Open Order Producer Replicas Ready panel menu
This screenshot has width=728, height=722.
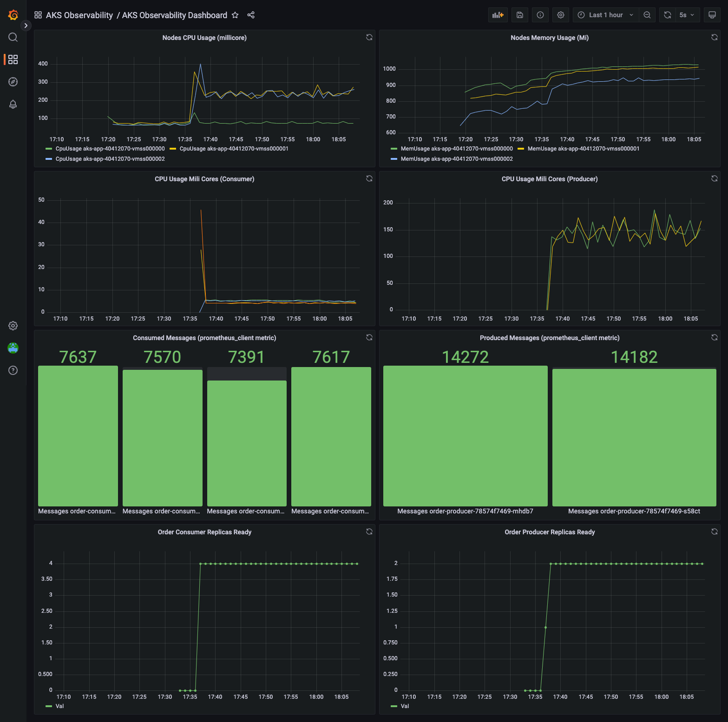(550, 532)
